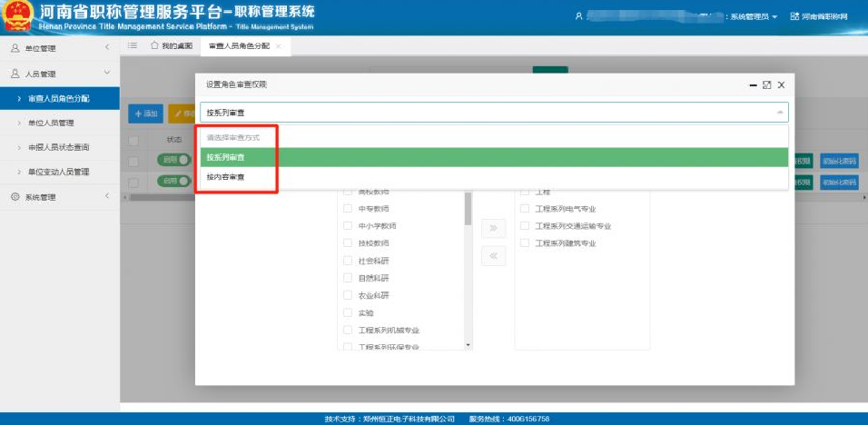Open 单位人员管理 in the sidebar
The height and width of the screenshot is (425, 868).
click(x=60, y=123)
